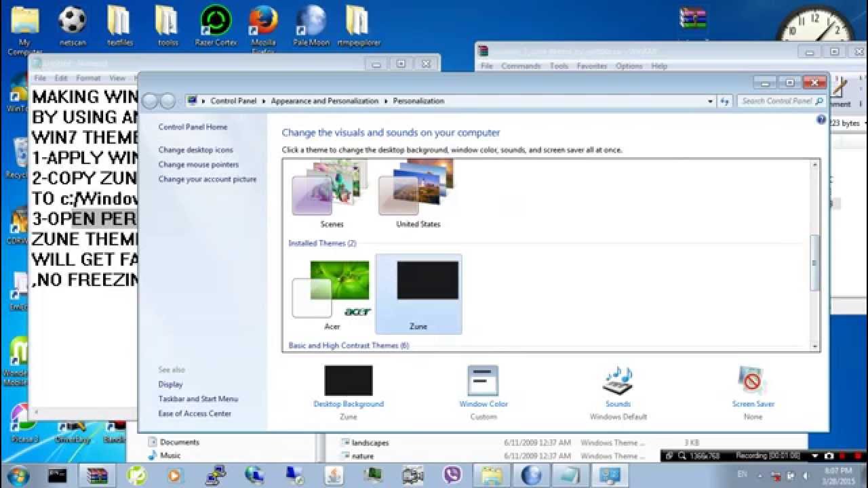
Task: Open Favorites menu in WinRAR window
Action: (592, 66)
